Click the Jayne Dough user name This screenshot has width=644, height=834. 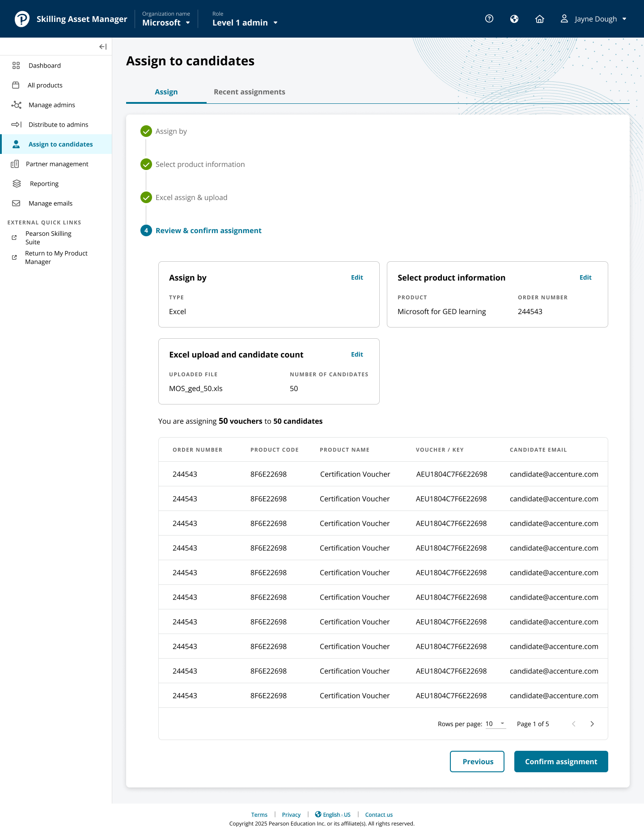(596, 19)
